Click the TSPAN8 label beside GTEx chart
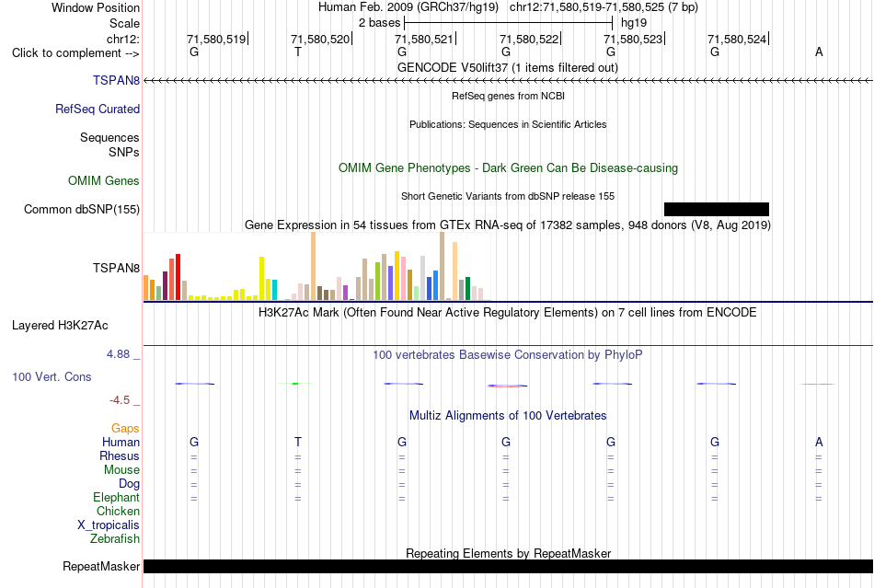Image resolution: width=874 pixels, height=588 pixels. coord(116,269)
